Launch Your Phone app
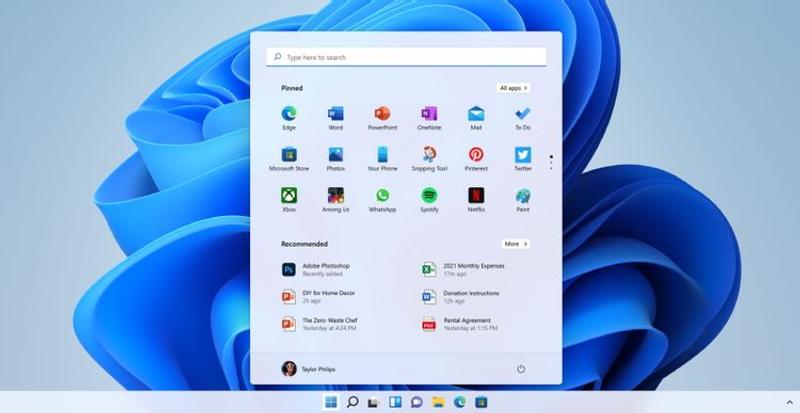The width and height of the screenshot is (800, 413). (x=383, y=159)
